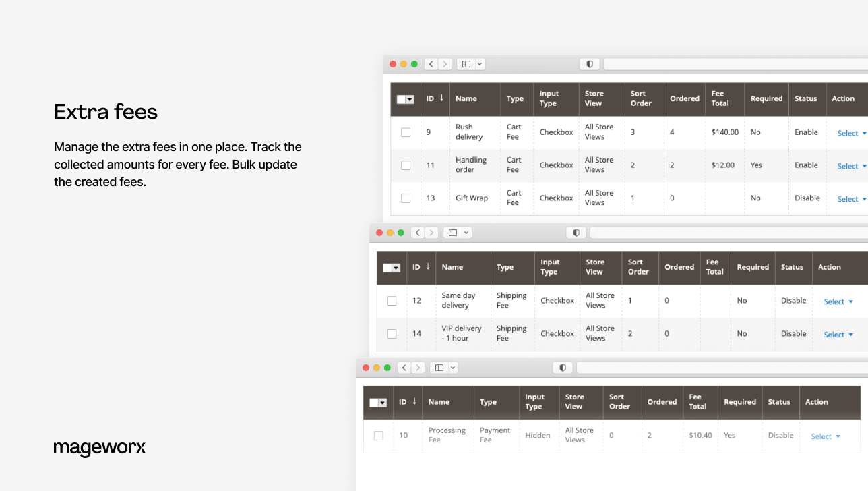Click the sidebar icon in the bottom browser window
The image size is (868, 491).
tap(439, 367)
